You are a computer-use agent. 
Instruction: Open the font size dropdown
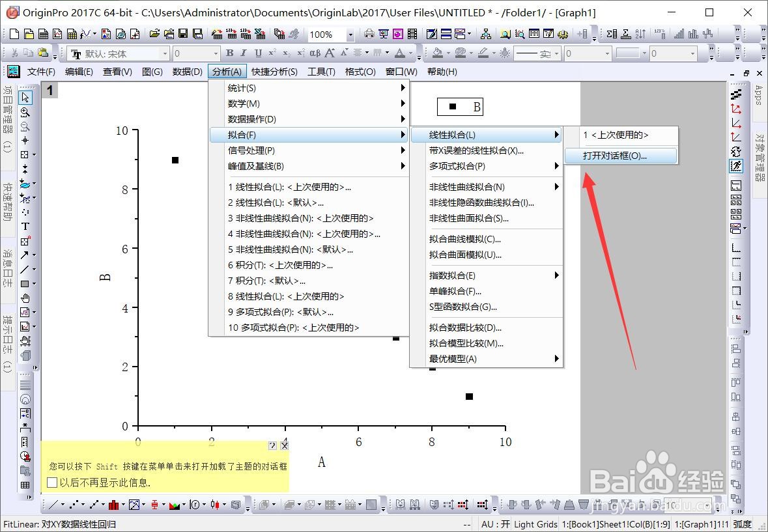pos(216,53)
